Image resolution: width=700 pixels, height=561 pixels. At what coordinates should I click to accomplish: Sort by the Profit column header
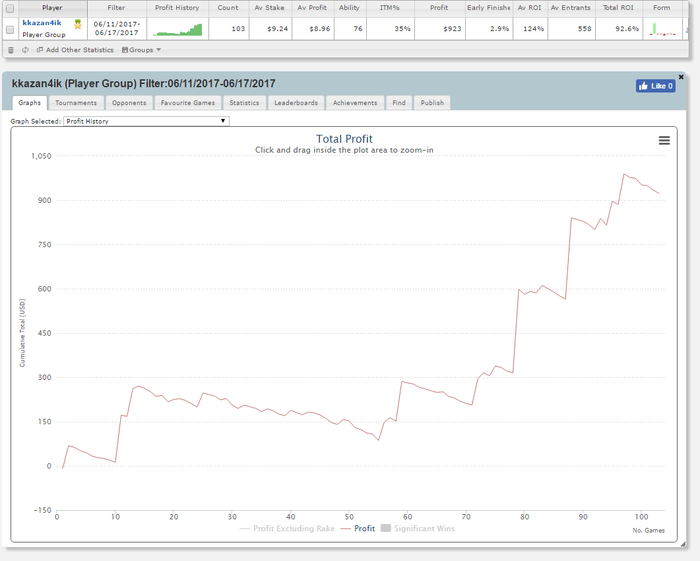[x=439, y=8]
